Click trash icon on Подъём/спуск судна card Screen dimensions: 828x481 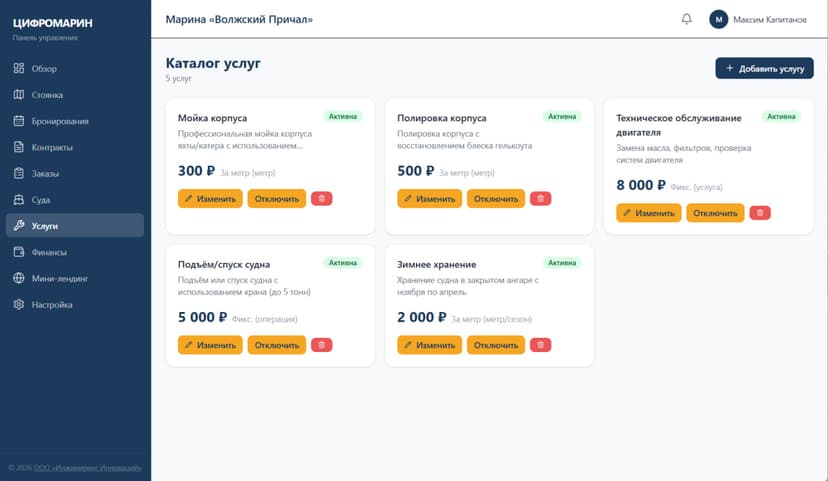pos(321,345)
